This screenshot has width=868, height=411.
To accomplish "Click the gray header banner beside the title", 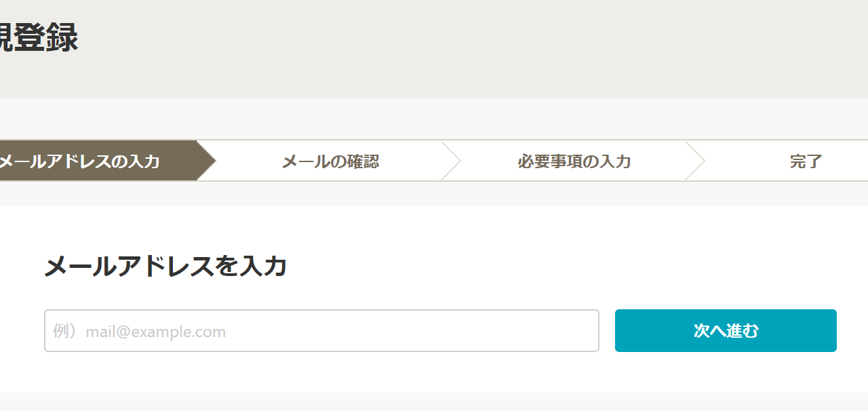I will pos(475,47).
